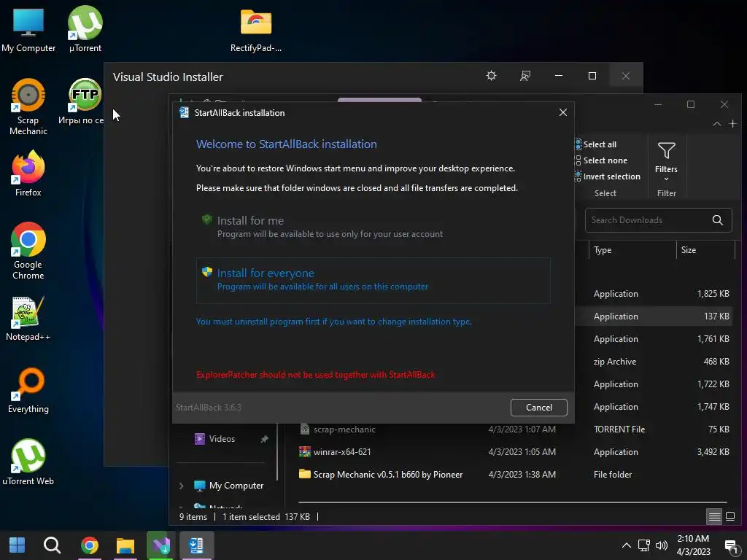Launch Firefox from desktop
Screen dimensions: 747x560
(28, 174)
